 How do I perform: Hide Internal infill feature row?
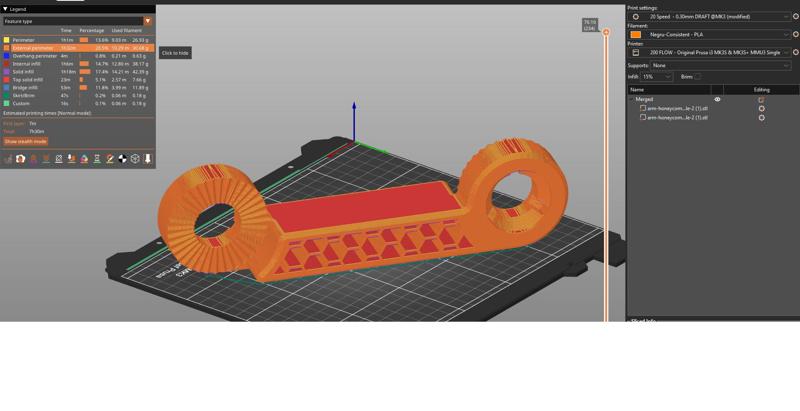[78, 64]
